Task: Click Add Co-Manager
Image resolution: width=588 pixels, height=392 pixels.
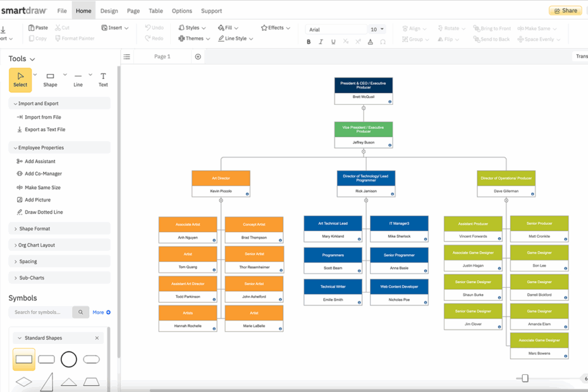Action: [x=39, y=174]
